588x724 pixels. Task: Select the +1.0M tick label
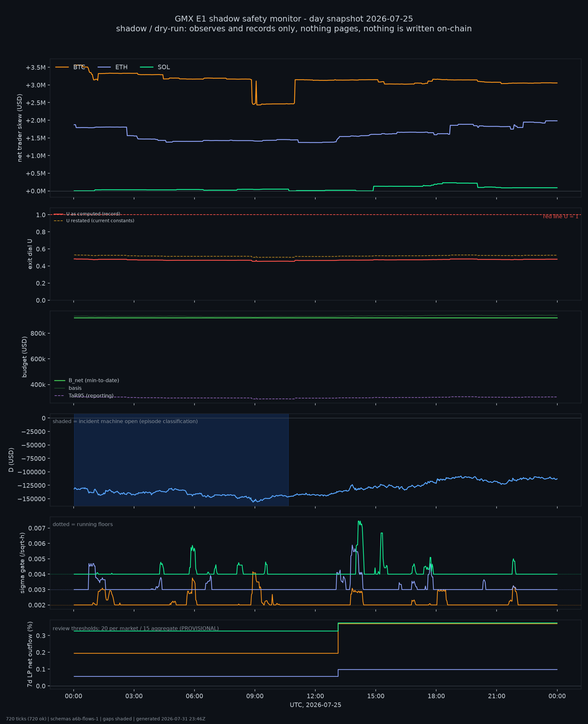(36, 156)
